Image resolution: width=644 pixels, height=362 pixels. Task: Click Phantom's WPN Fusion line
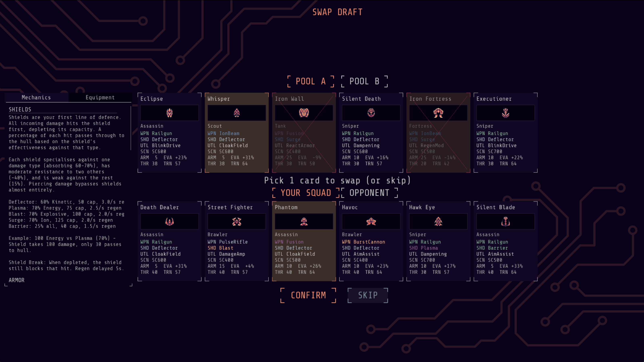(x=289, y=242)
